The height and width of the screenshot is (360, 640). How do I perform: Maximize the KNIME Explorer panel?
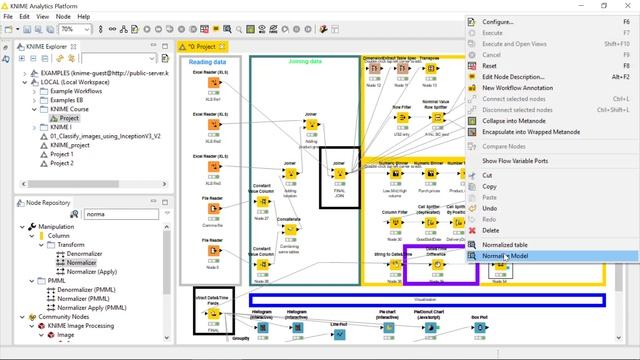[x=165, y=46]
